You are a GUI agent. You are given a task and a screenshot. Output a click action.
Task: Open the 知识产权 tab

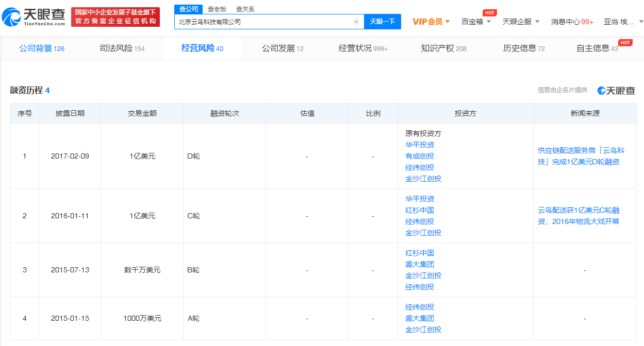point(443,48)
